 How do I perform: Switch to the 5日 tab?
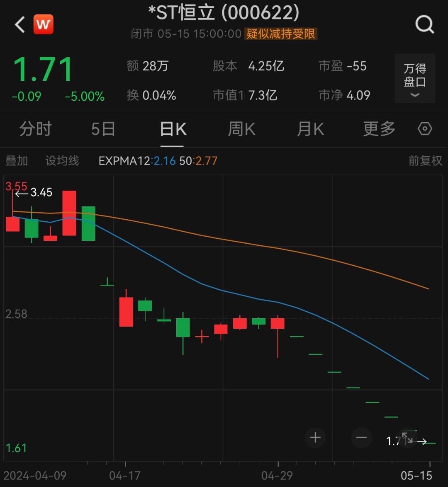(103, 128)
